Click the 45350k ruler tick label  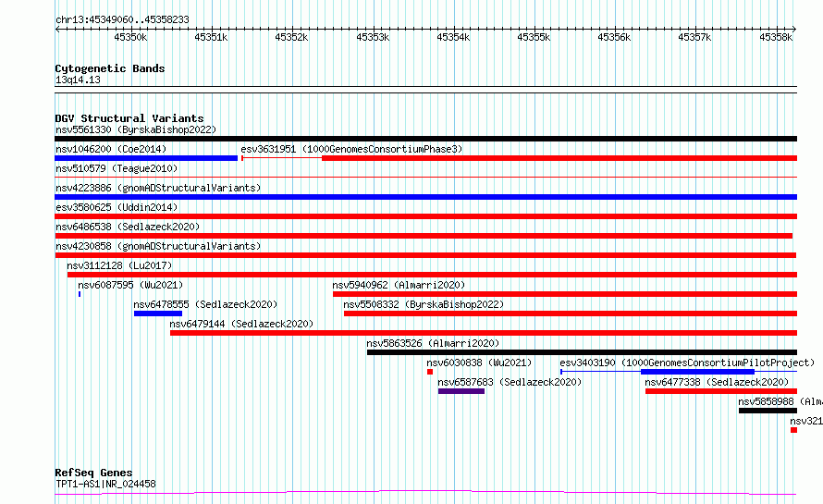click(x=130, y=37)
